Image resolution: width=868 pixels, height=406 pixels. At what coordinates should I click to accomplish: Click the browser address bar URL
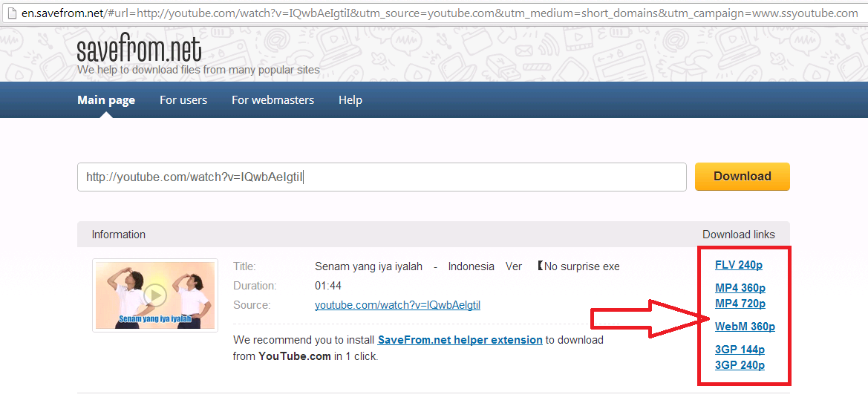[x=440, y=13]
